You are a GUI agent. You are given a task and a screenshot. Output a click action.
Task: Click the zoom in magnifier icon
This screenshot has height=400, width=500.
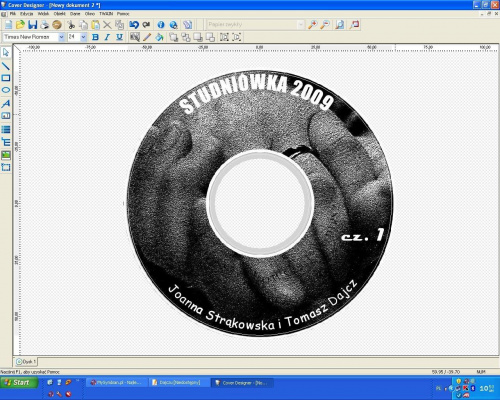point(312,25)
